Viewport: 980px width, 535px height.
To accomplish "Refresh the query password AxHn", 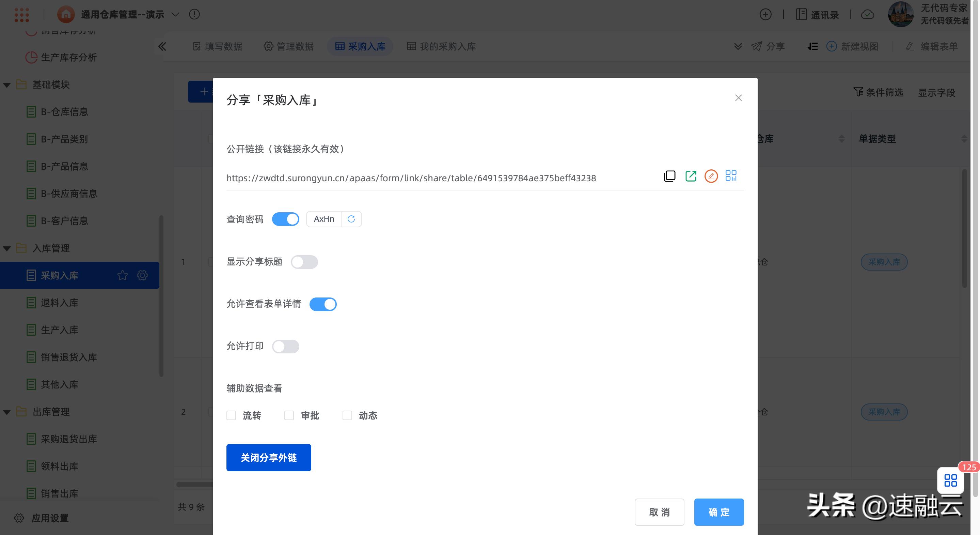I will 351,219.
